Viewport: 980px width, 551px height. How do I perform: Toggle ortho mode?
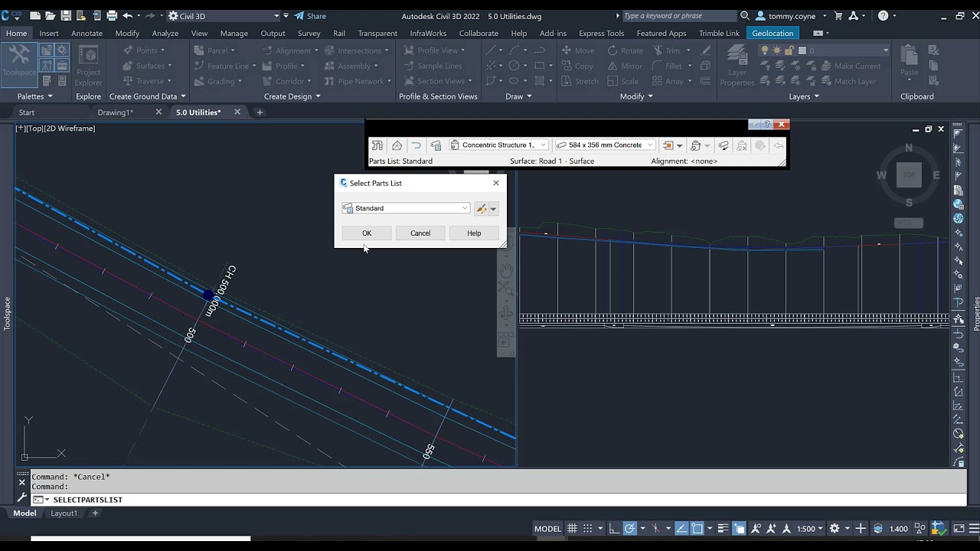pyautogui.click(x=615, y=528)
